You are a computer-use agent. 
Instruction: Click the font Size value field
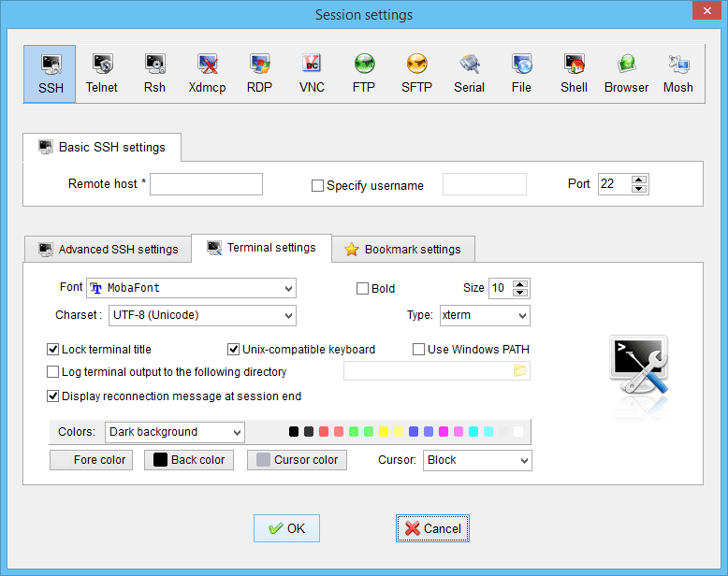(501, 288)
